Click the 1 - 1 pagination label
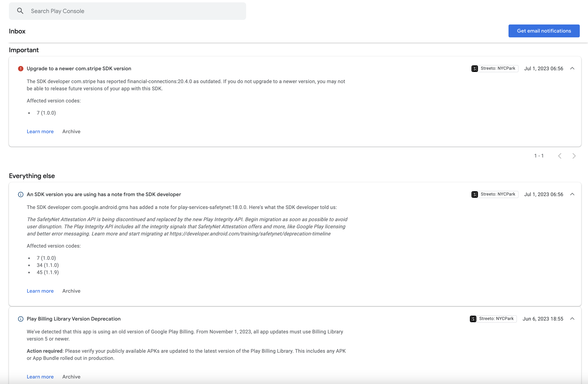The width and height of the screenshot is (588, 384). tap(539, 156)
